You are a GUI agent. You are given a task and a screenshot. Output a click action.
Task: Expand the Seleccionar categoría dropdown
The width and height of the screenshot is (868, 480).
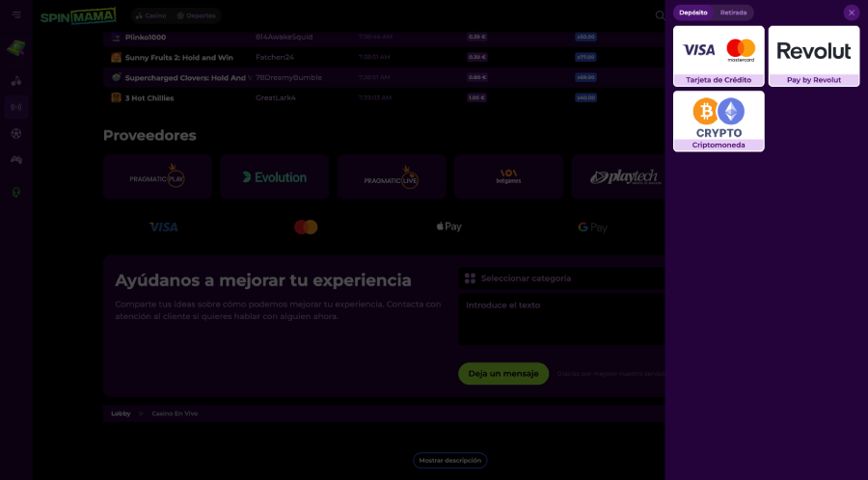pos(561,279)
